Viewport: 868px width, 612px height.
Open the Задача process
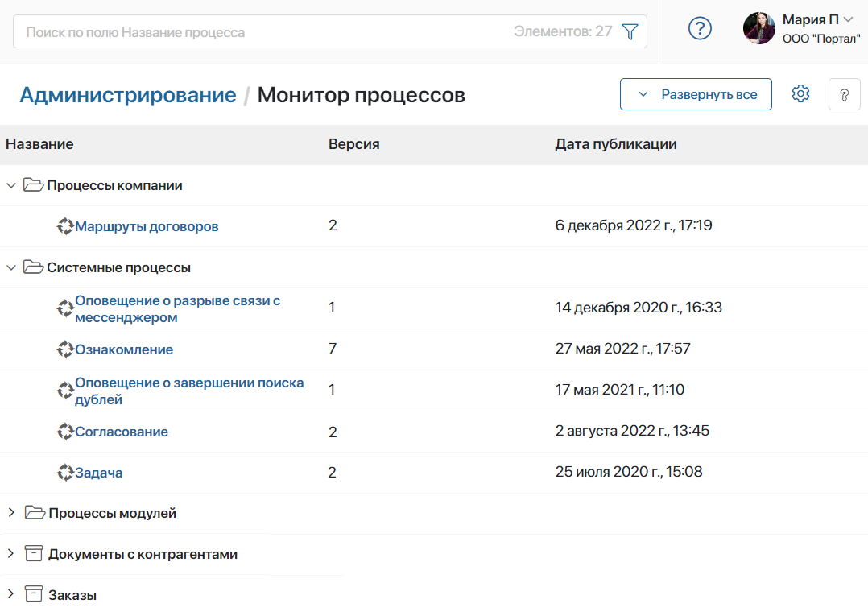(x=98, y=473)
